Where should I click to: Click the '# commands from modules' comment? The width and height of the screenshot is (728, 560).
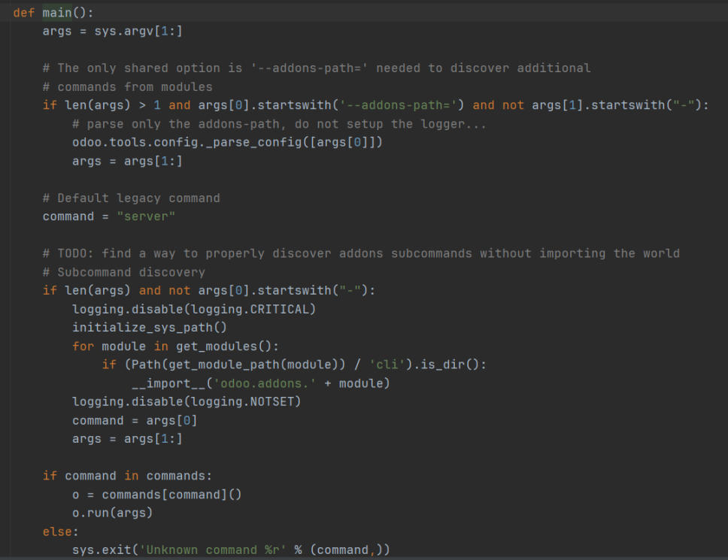[x=127, y=86]
